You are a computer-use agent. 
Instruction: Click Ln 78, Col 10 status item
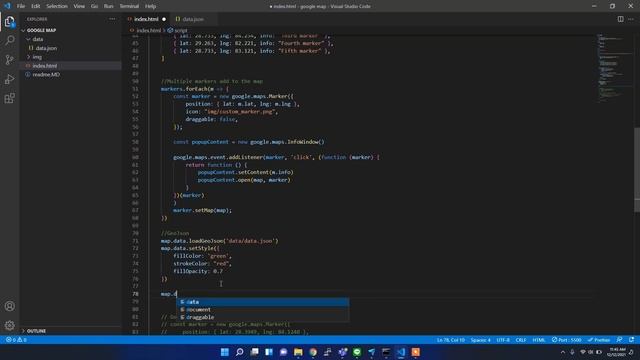click(451, 340)
